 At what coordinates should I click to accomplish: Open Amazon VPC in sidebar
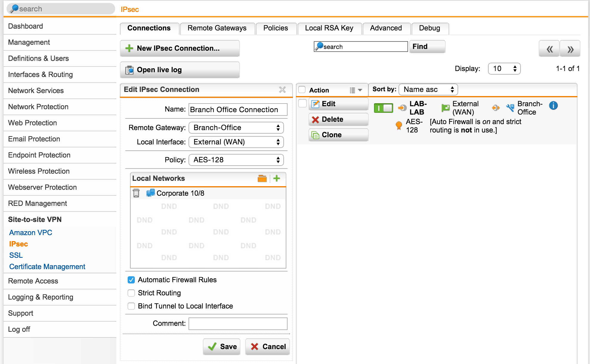tap(31, 233)
